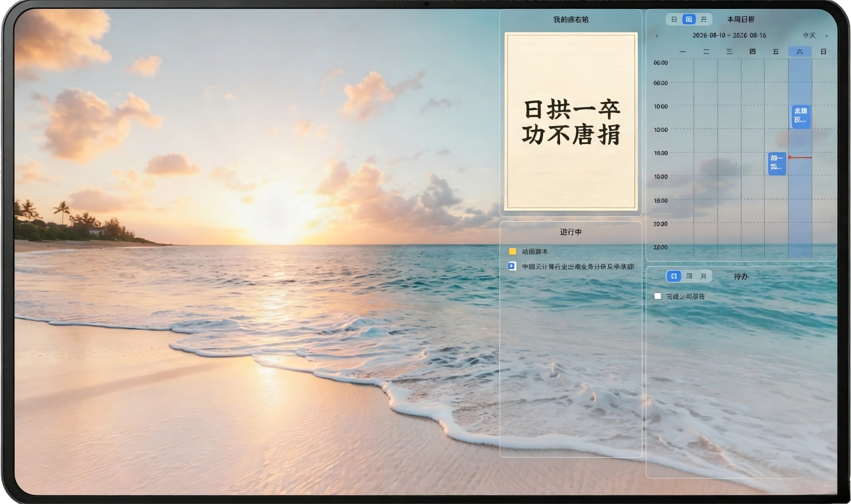Click the current time red marker

(x=800, y=157)
